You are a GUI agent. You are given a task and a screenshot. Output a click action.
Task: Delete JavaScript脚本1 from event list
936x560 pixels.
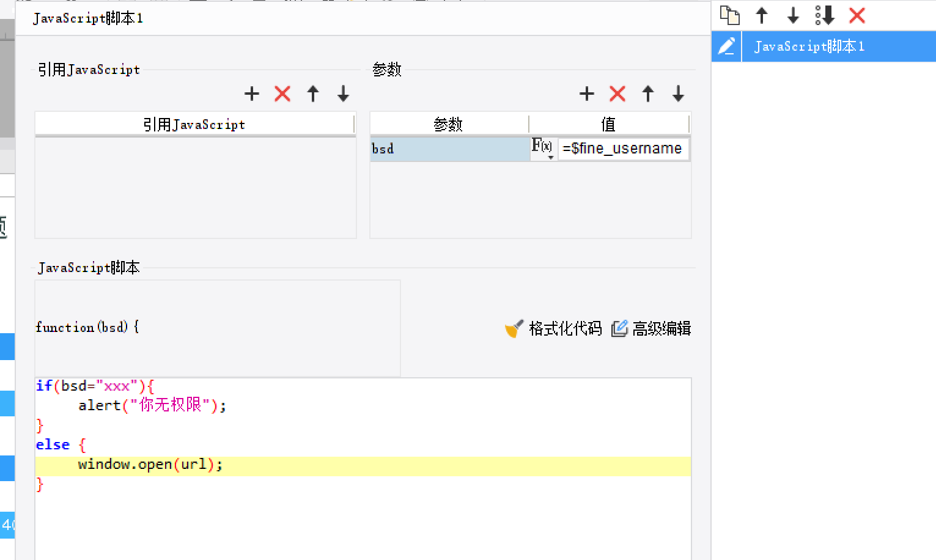(x=857, y=15)
